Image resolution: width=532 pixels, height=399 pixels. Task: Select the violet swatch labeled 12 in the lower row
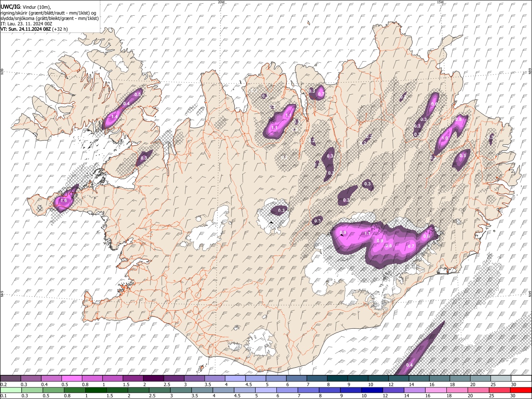click(x=393, y=390)
